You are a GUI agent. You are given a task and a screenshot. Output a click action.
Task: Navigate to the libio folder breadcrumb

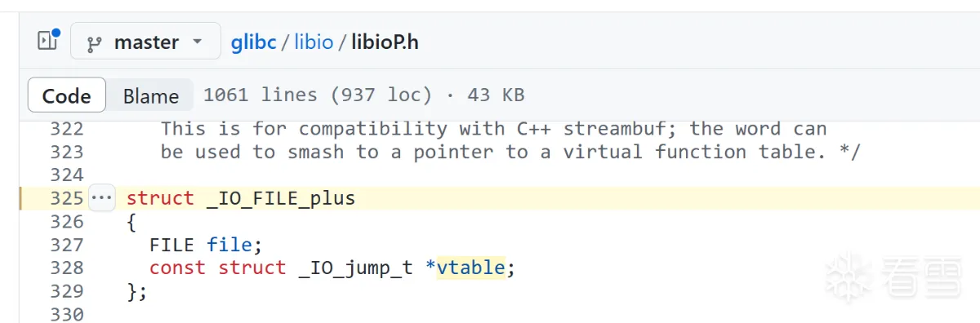point(314,42)
